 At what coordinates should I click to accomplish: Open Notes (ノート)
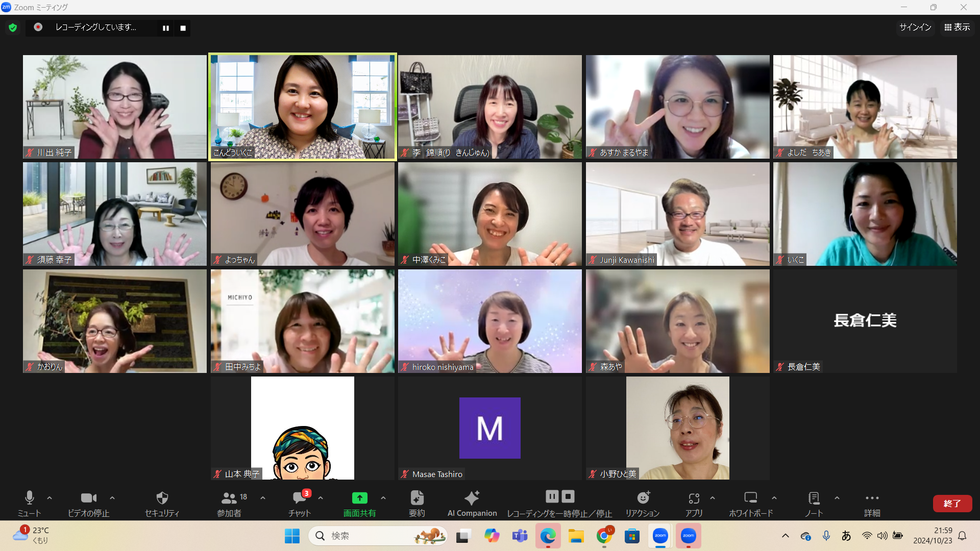click(814, 504)
